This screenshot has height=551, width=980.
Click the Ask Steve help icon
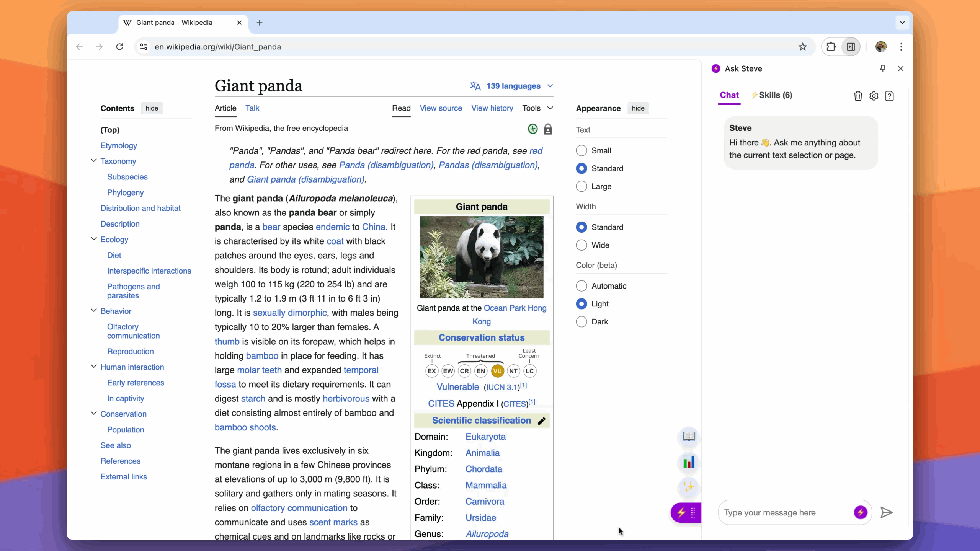(x=889, y=96)
